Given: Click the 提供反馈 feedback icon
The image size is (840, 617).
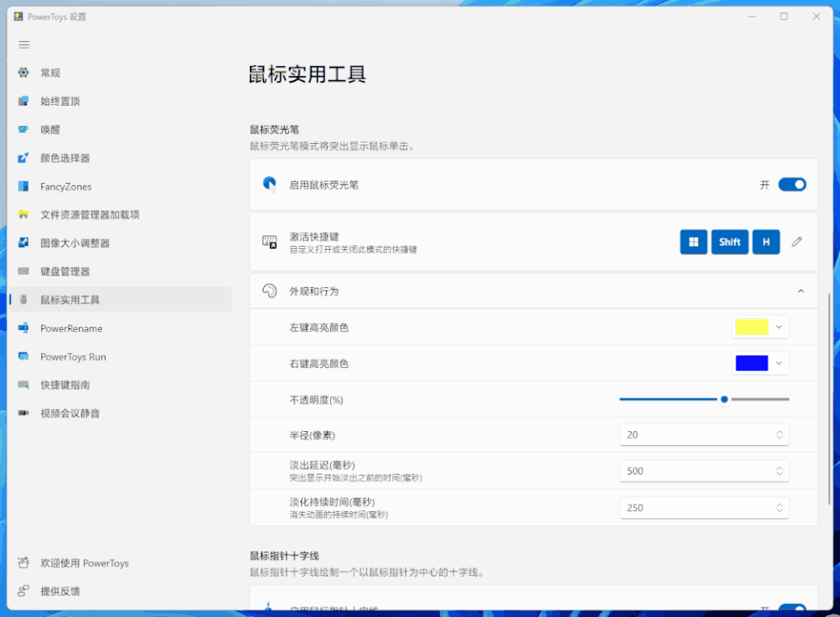Looking at the screenshot, I should tap(23, 591).
